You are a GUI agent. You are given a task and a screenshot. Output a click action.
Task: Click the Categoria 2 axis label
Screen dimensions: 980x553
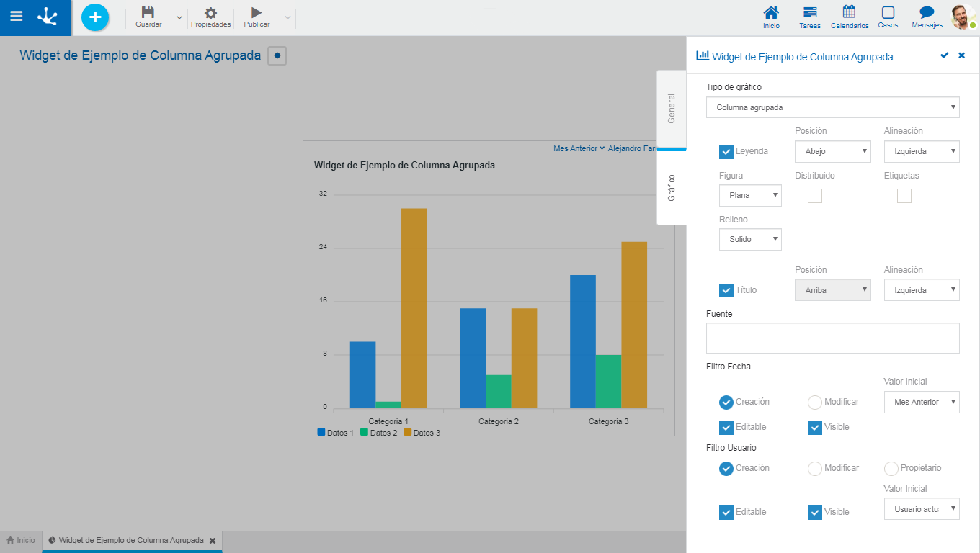(499, 421)
